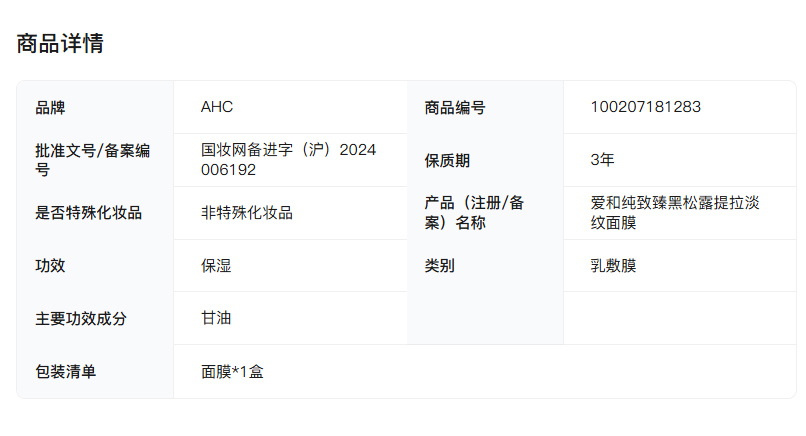Select the 面膜*1盒 packing list value
Image resolution: width=806 pixels, height=436 pixels.
(x=233, y=372)
